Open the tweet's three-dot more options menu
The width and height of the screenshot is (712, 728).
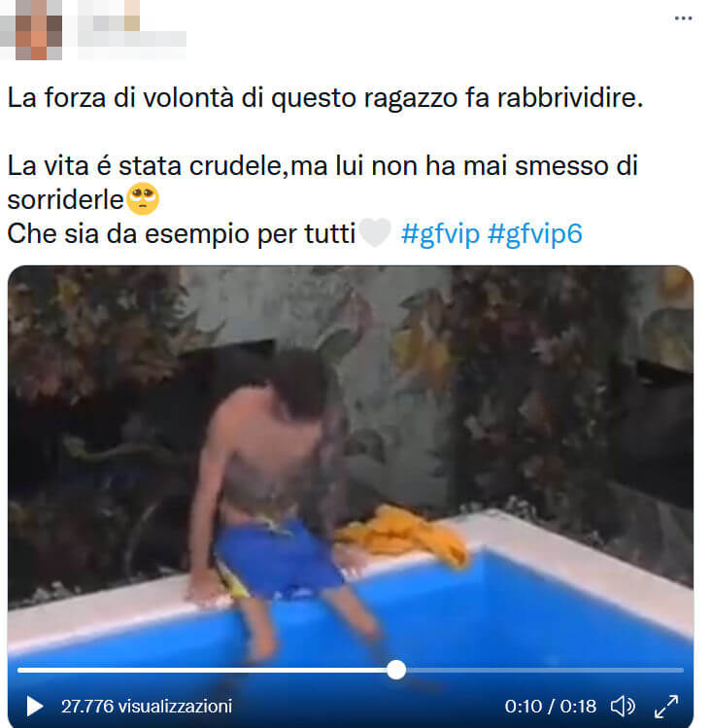pos(683,18)
